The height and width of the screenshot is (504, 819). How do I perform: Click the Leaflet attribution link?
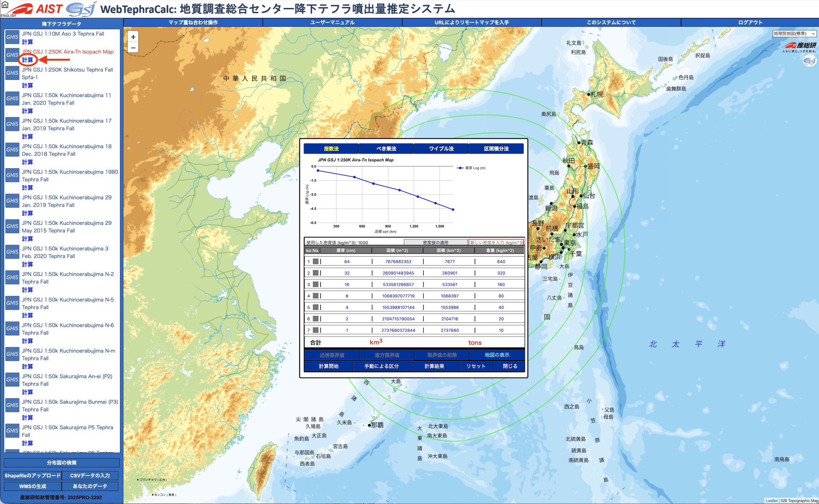pos(772,501)
